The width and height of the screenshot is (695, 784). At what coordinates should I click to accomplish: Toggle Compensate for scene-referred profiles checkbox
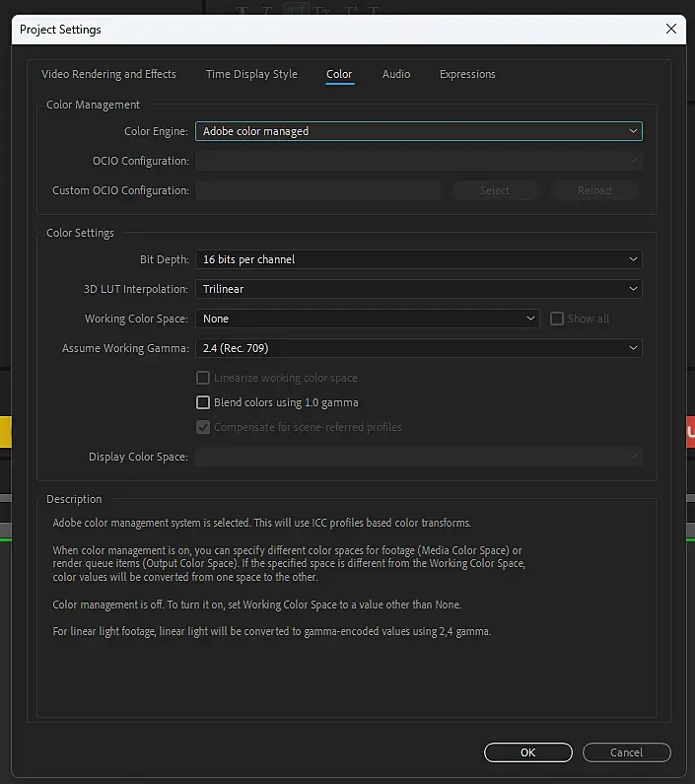[204, 427]
